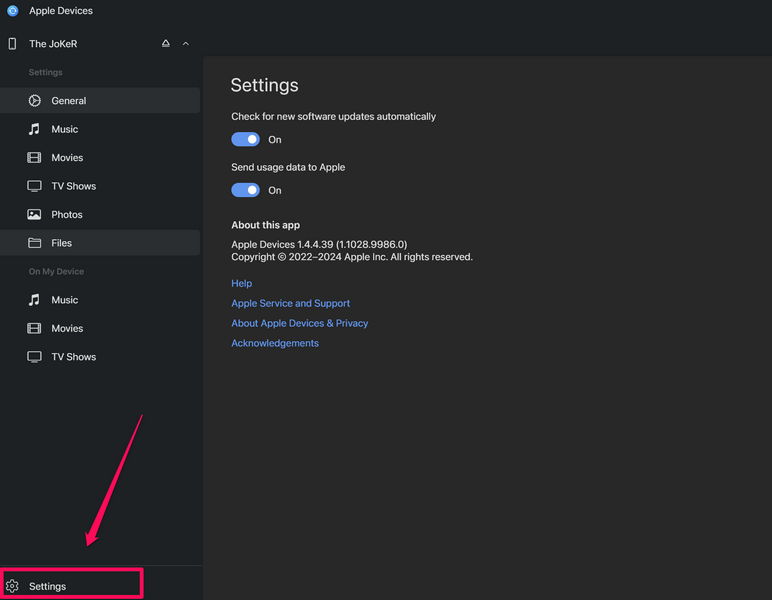Image resolution: width=772 pixels, height=600 pixels.
Task: Open Apple Service and Support link
Action: (290, 303)
